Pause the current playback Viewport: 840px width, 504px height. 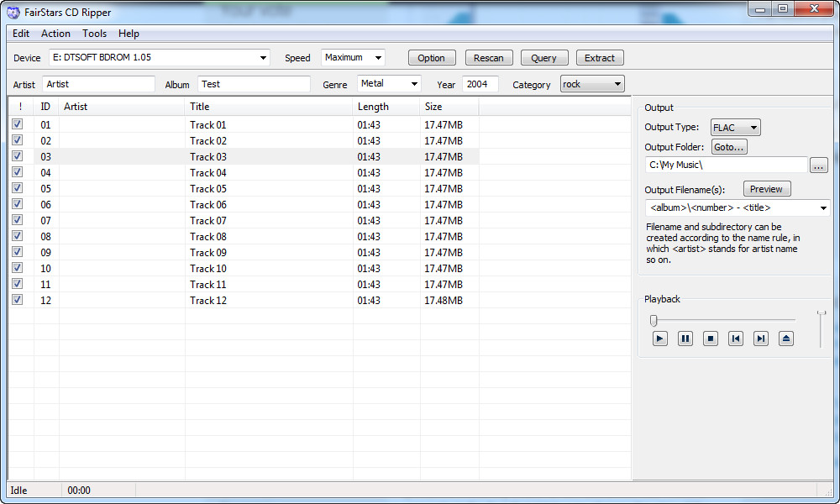pos(685,339)
